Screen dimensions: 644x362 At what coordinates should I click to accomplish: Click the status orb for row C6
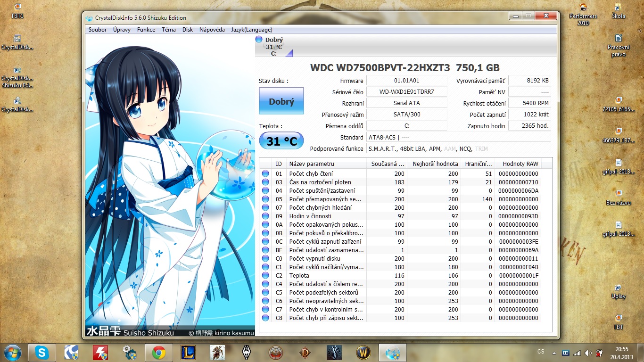click(265, 301)
